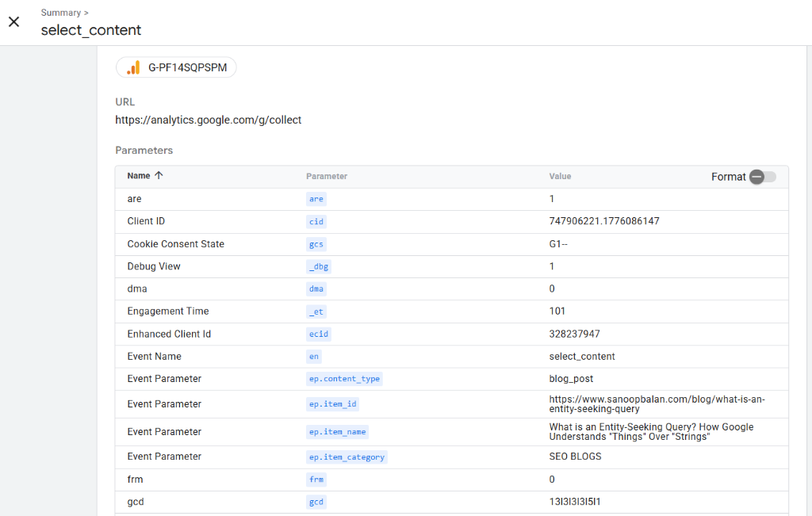Go back to Summary breadcrumb
The width and height of the screenshot is (812, 516).
click(x=60, y=13)
